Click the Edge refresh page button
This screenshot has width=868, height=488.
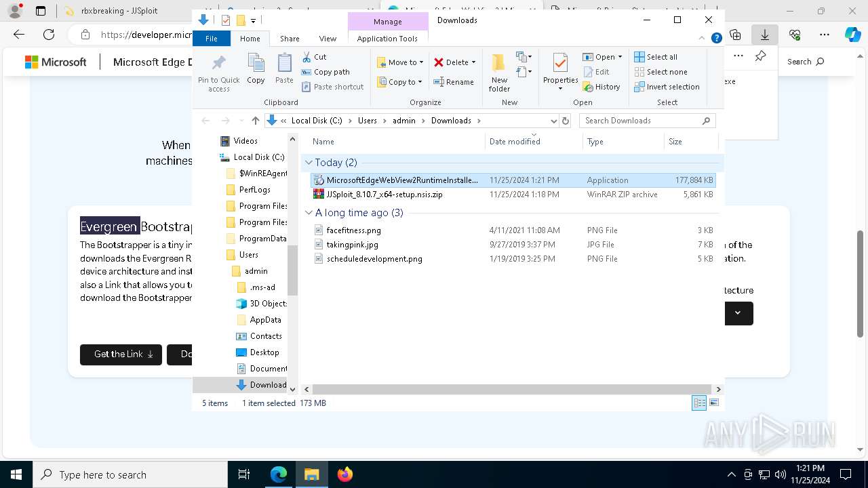click(x=49, y=35)
